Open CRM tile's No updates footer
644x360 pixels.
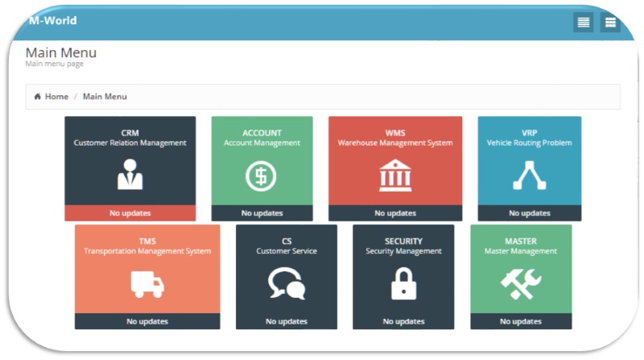click(x=130, y=213)
